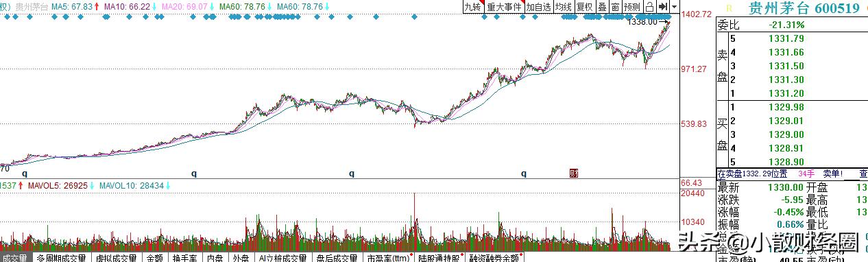Click the 最新 1330.00 price value
Image resolution: width=868 pixels, height=262 pixels.
click(785, 187)
